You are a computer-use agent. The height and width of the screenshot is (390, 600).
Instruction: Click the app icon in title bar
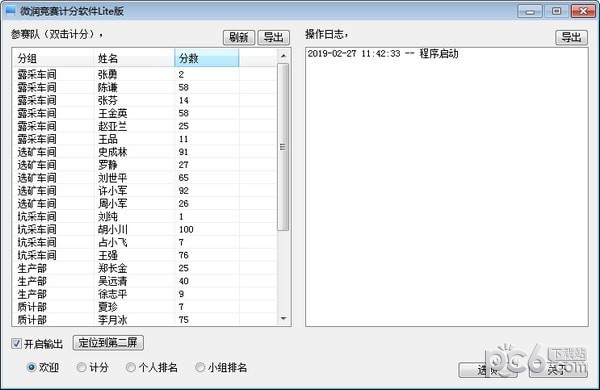tap(10, 10)
